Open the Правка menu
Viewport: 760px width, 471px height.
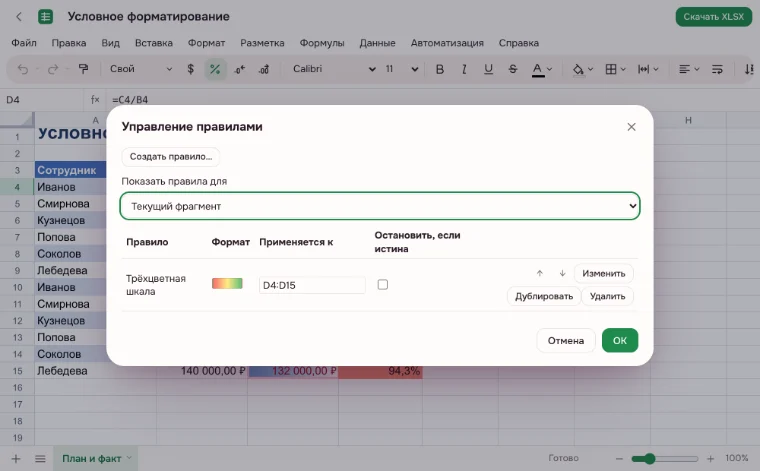click(69, 43)
